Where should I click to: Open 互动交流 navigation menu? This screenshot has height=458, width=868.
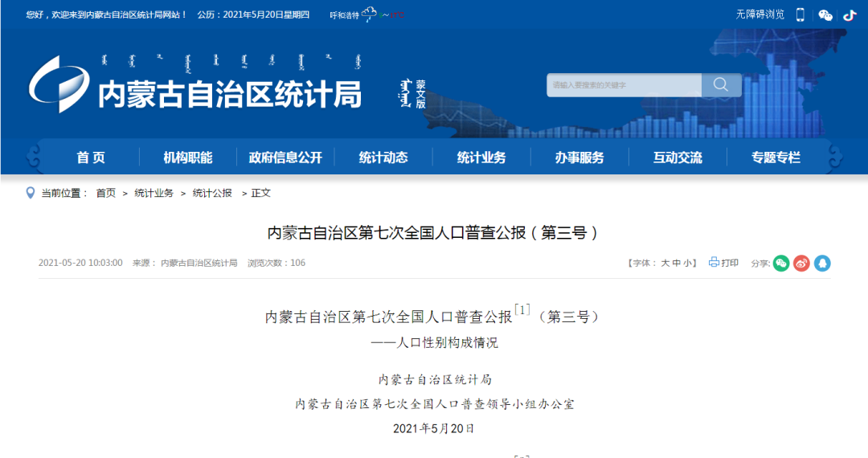(678, 157)
